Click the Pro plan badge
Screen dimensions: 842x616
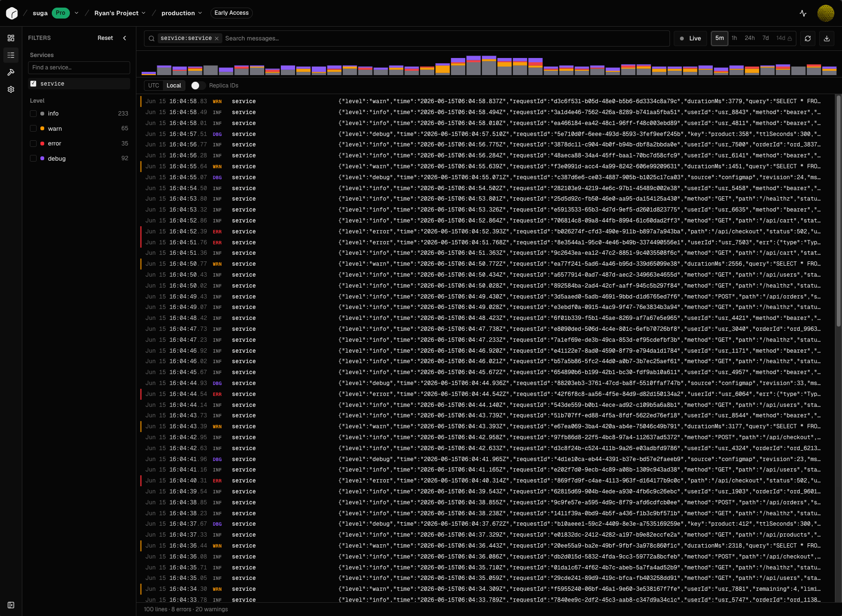(x=60, y=13)
